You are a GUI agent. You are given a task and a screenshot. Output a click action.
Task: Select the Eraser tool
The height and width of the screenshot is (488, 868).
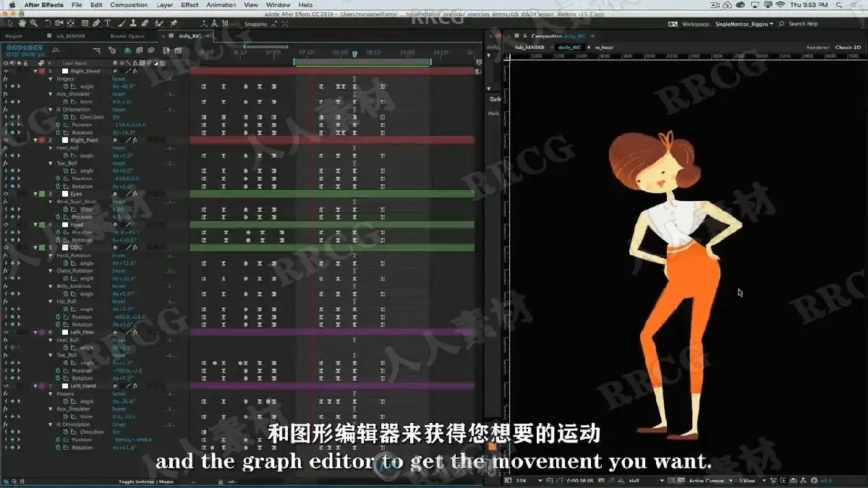(145, 24)
